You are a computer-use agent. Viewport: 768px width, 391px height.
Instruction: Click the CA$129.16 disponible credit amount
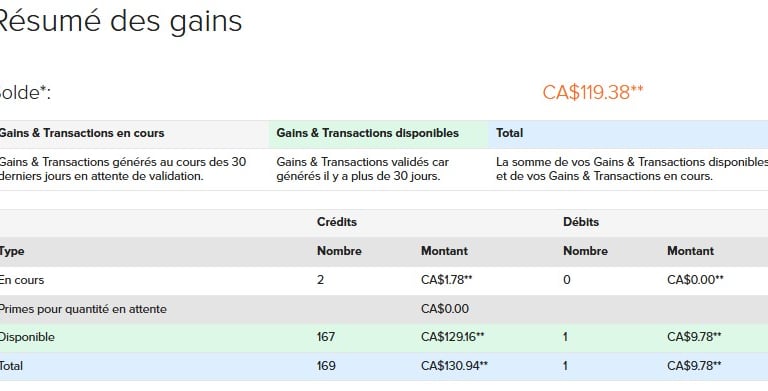point(452,337)
